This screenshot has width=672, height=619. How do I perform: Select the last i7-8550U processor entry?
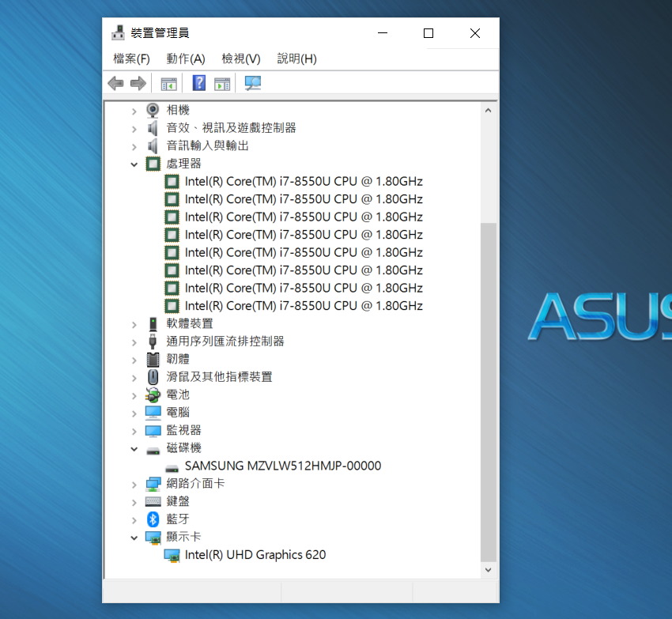click(304, 306)
